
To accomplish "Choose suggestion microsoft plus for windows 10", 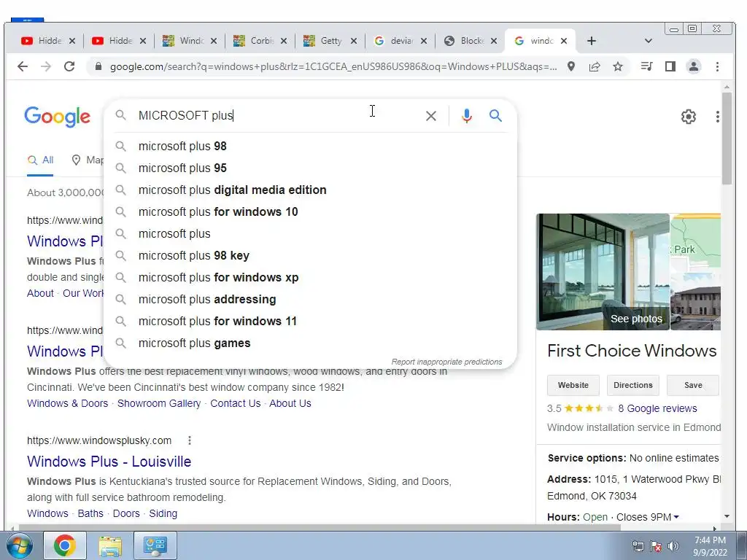I will pyautogui.click(x=310, y=212).
